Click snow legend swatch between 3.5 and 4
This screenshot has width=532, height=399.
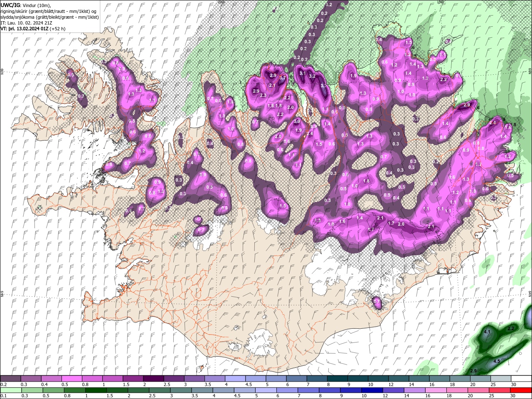pyautogui.click(x=214, y=379)
